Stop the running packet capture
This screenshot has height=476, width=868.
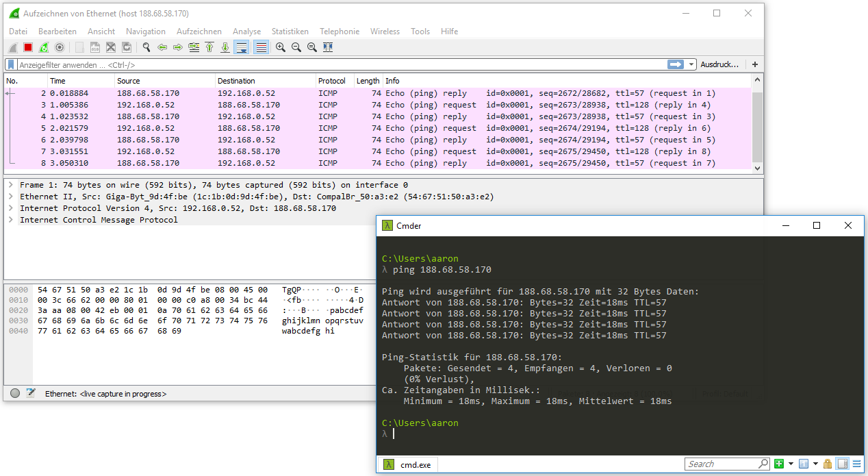[28, 47]
